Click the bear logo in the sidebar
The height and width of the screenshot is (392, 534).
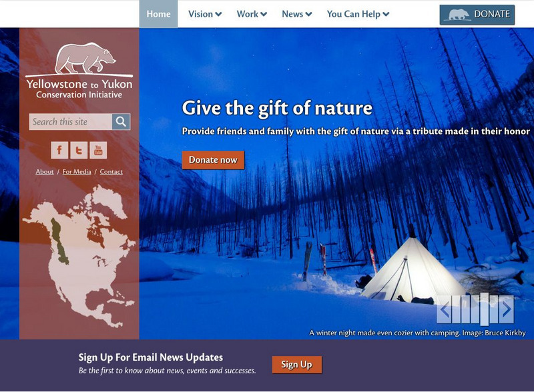(x=85, y=58)
